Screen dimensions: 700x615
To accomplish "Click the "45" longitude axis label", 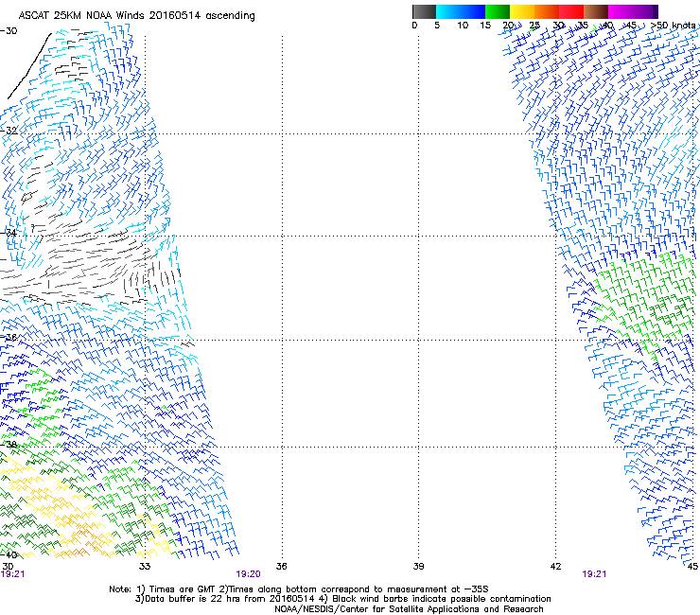I will point(692,567).
